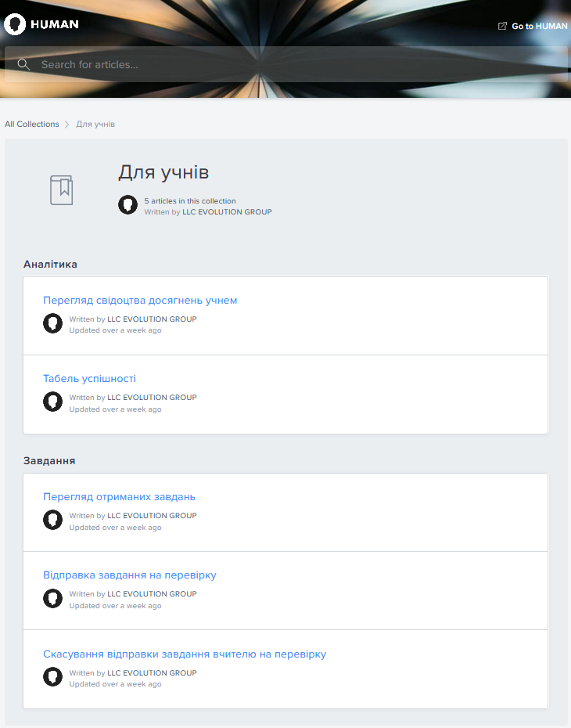The height and width of the screenshot is (728, 571).
Task: Click the breadcrumb chevron separator
Action: 67,124
